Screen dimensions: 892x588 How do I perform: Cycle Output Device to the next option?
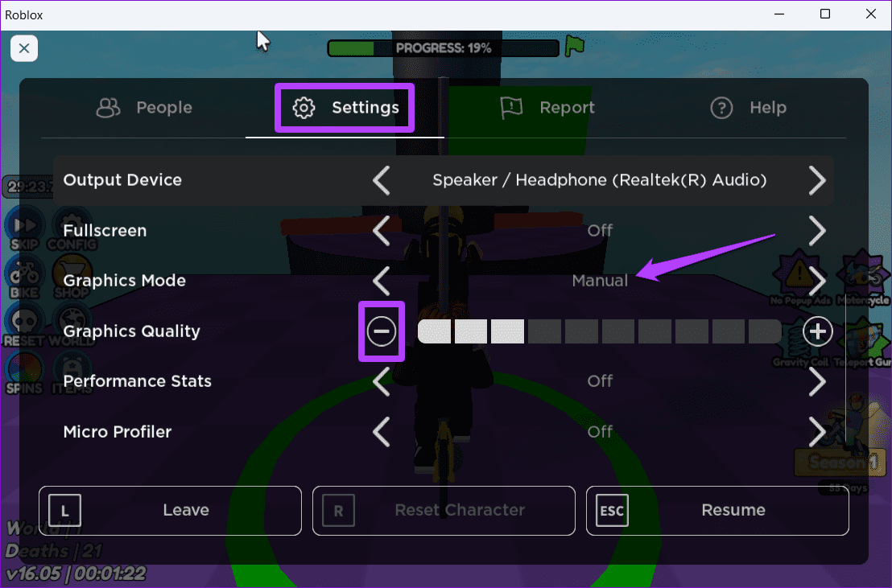tap(817, 180)
